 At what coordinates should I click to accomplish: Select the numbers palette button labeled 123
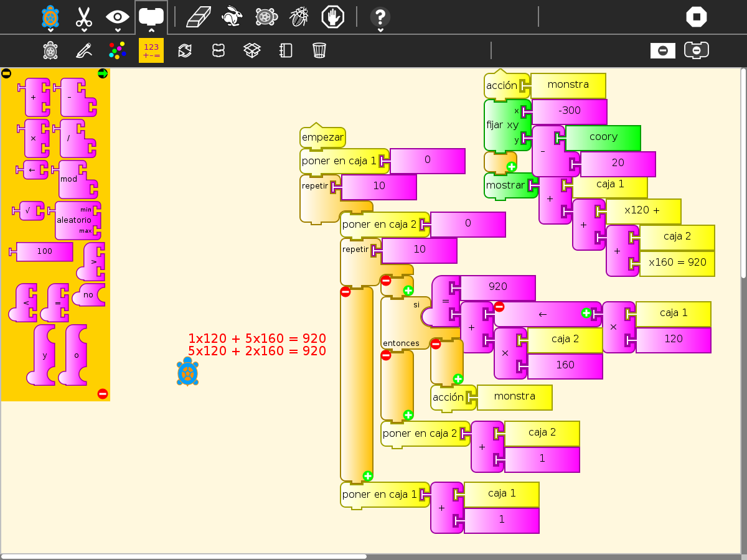click(151, 50)
